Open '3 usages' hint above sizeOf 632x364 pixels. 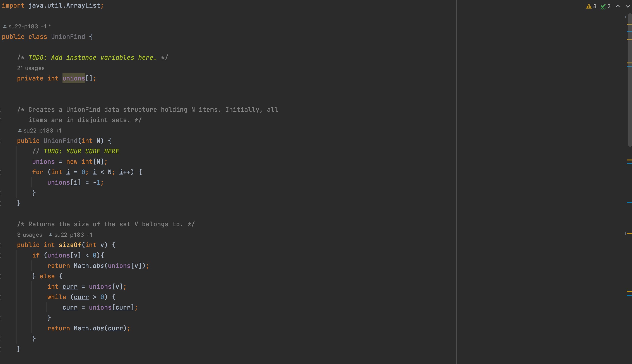[30, 235]
